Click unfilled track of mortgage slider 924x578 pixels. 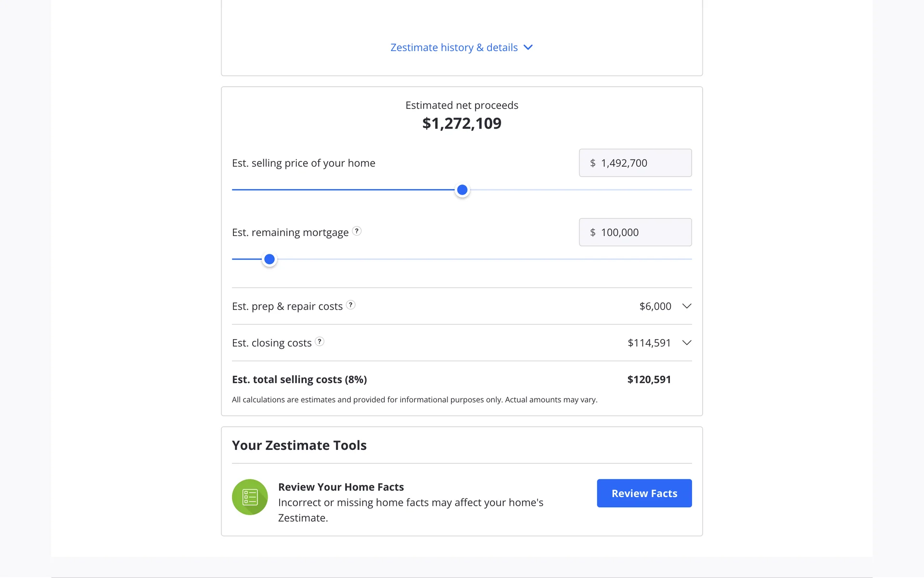(x=481, y=259)
